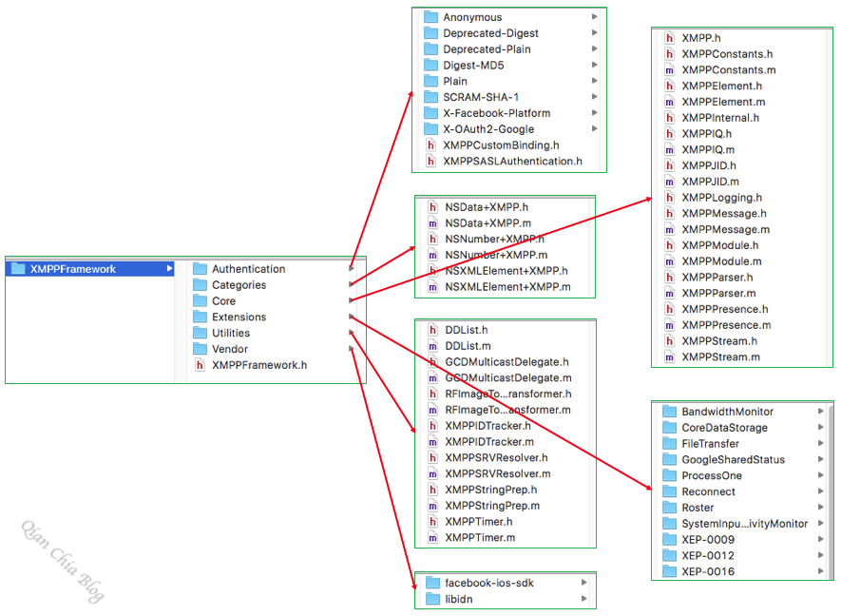Expand the FileTransfer folder arrow
Screen dimensions: 841x616
tap(821, 443)
